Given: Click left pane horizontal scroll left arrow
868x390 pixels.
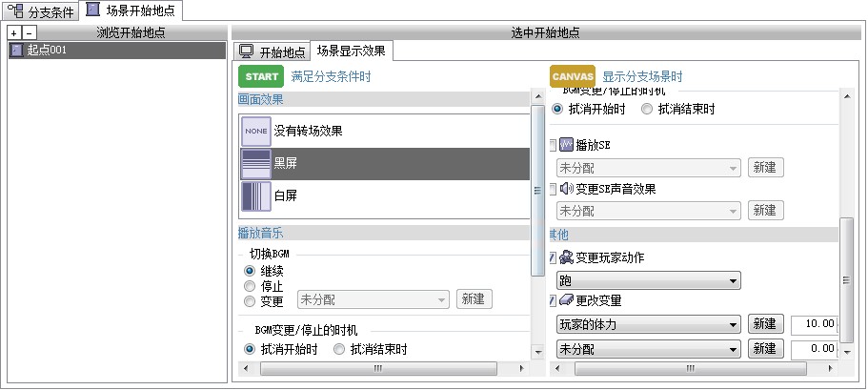Looking at the screenshot, I should 247,368.
